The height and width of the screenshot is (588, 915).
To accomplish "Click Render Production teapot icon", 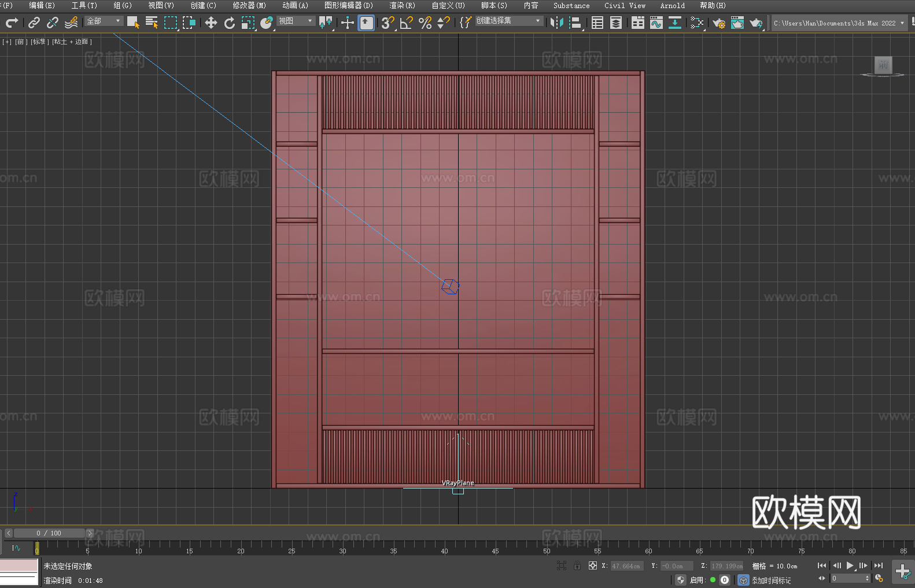I will [x=756, y=23].
